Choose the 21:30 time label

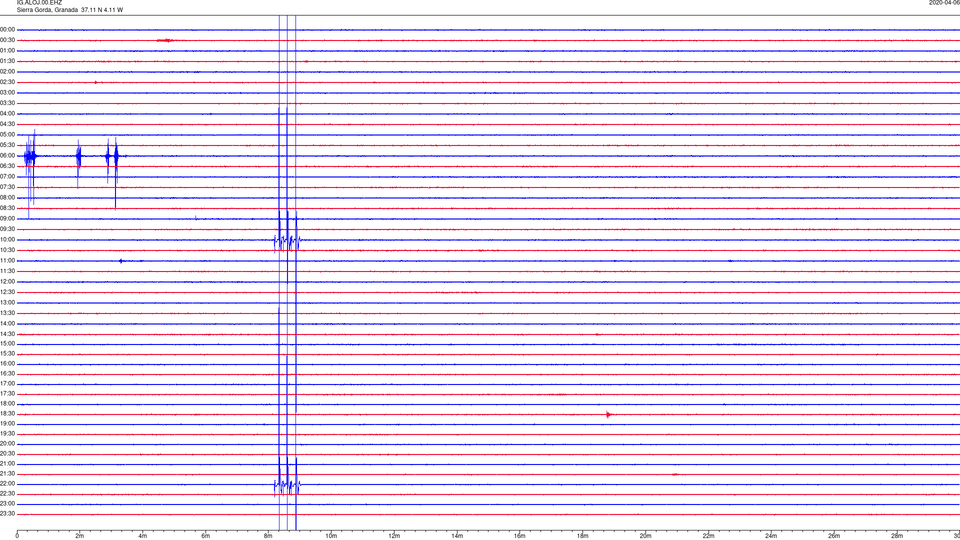7,473
